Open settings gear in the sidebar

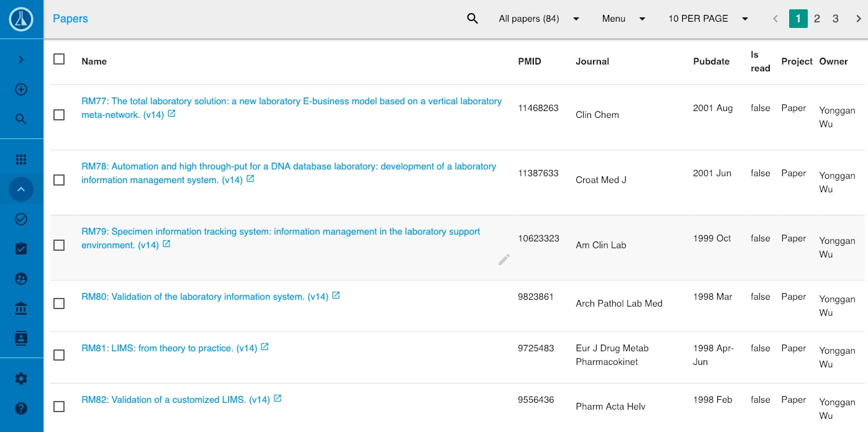coord(21,379)
